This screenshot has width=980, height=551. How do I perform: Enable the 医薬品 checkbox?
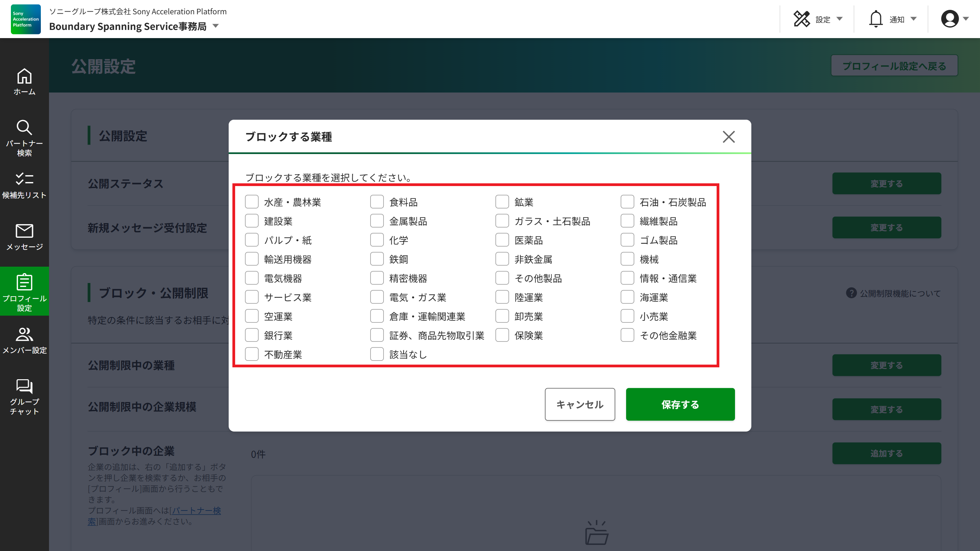point(502,239)
